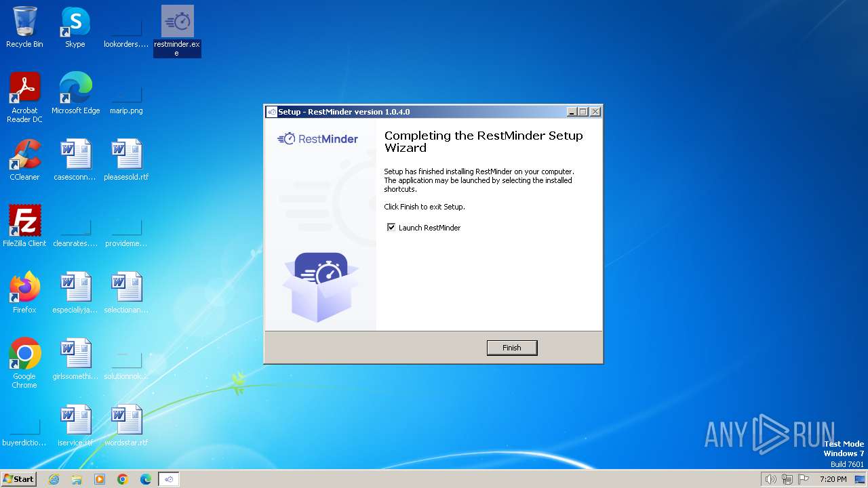The image size is (868, 488).
Task: Open Internet Explorer from taskbar
Action: pyautogui.click(x=54, y=479)
